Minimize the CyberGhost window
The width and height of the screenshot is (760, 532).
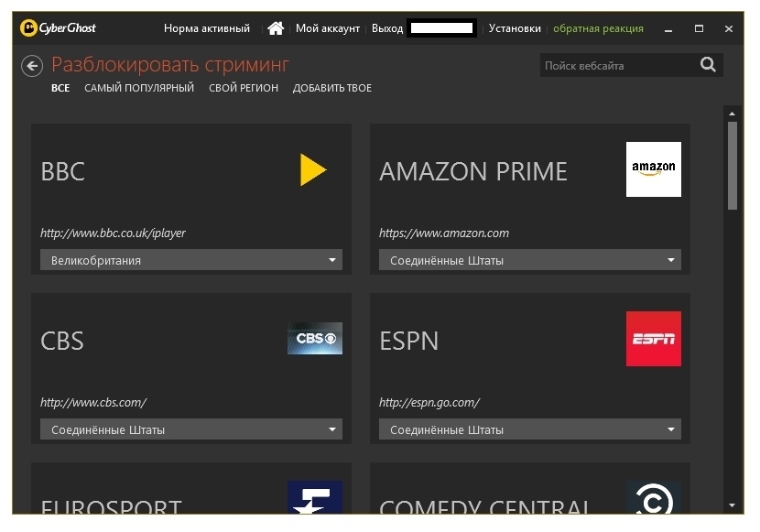coord(668,29)
